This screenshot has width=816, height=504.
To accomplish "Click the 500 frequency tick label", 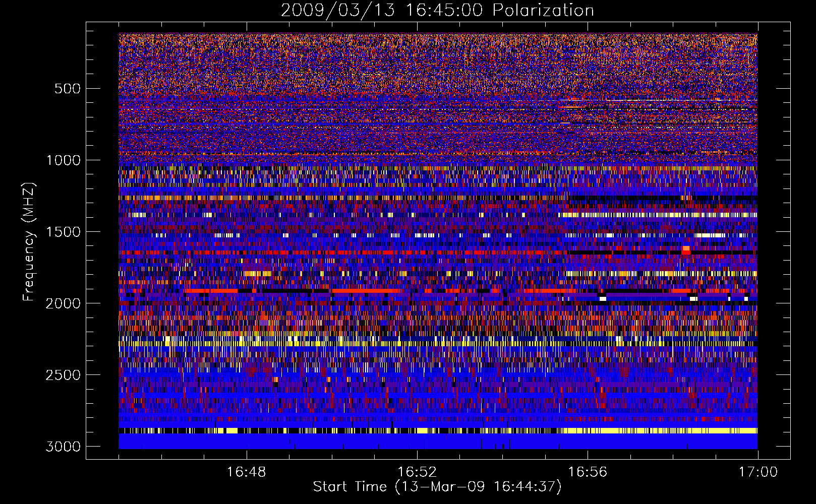I will click(x=67, y=89).
